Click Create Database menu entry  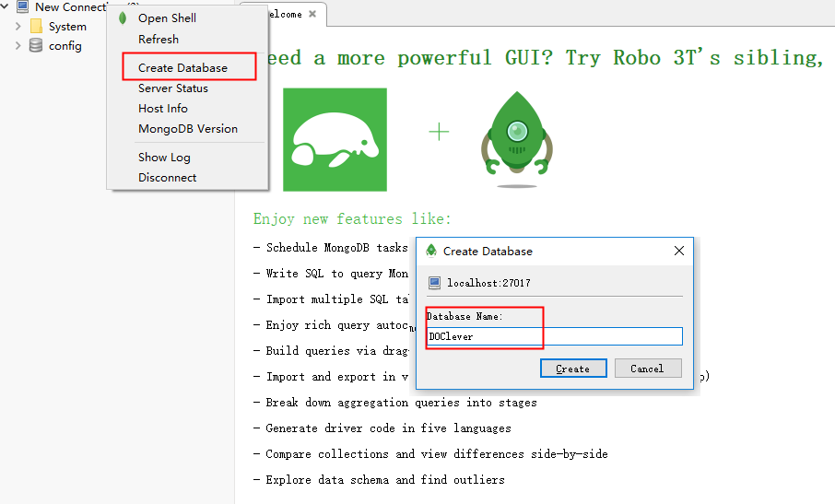(182, 67)
